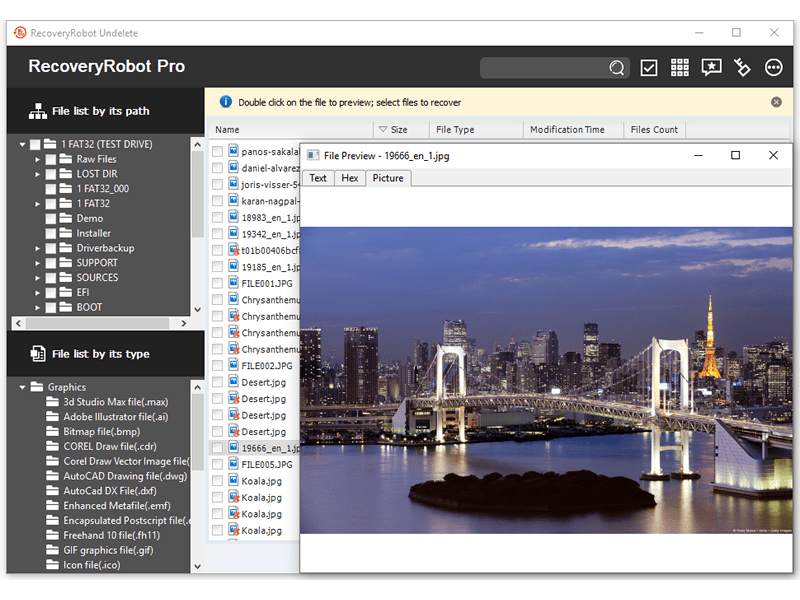
Task: Sort by Modification Time column header
Action: (x=567, y=130)
